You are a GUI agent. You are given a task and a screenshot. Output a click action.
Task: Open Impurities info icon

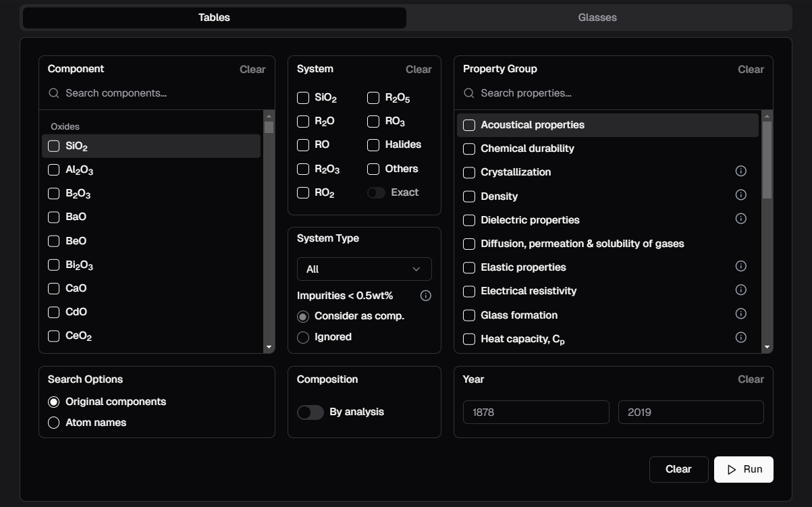pos(425,296)
